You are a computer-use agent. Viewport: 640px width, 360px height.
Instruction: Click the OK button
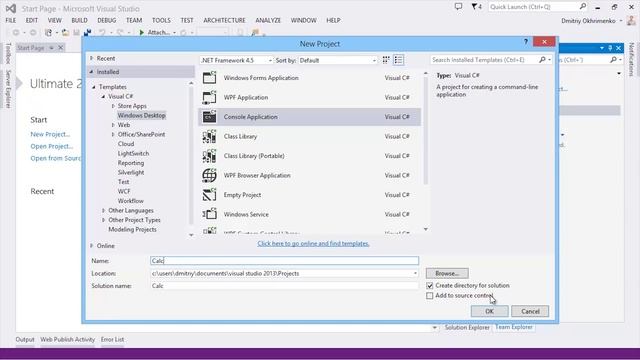pos(489,311)
